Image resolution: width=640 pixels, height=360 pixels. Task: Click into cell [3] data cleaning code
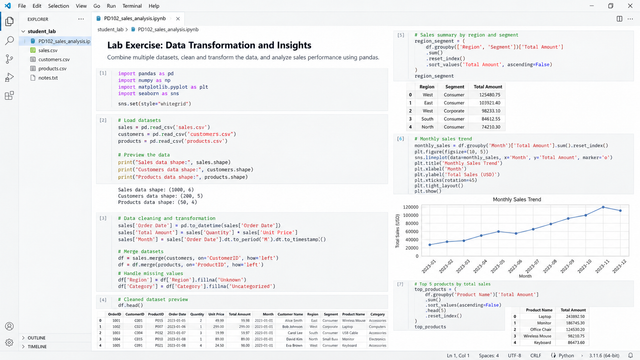tap(242, 252)
